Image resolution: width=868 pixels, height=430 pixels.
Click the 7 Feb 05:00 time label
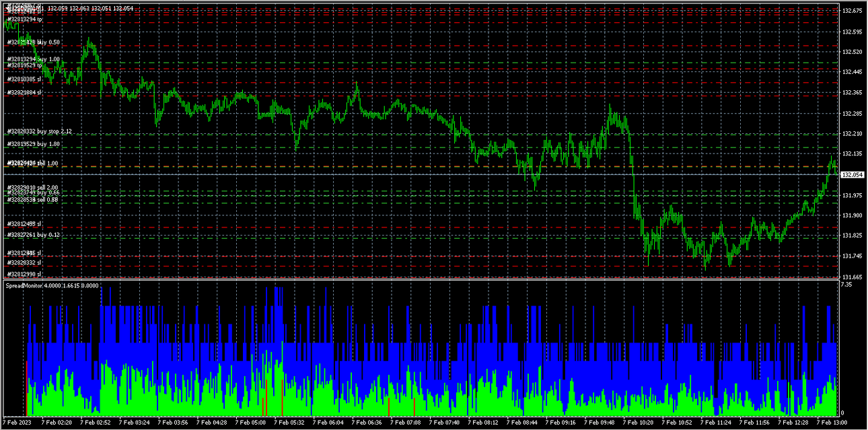pos(252,423)
